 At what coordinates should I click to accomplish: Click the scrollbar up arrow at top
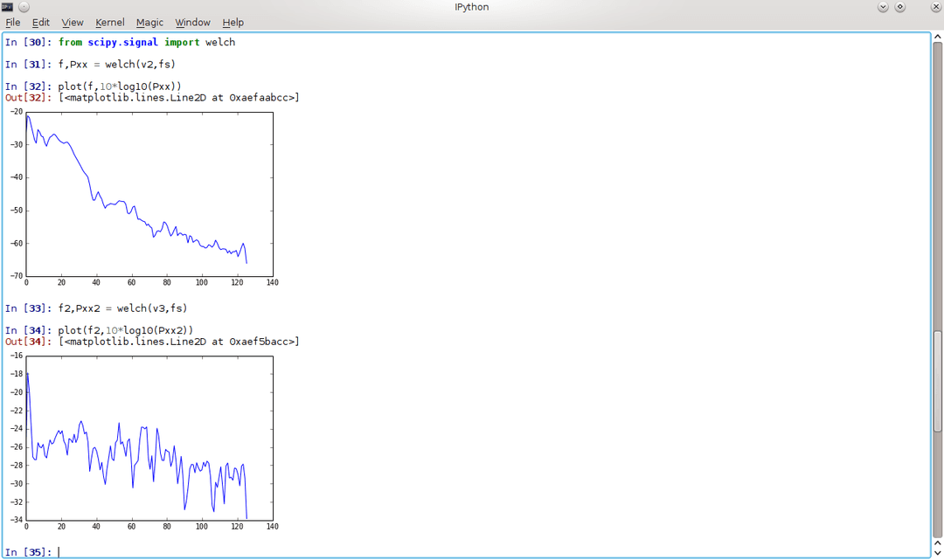937,38
